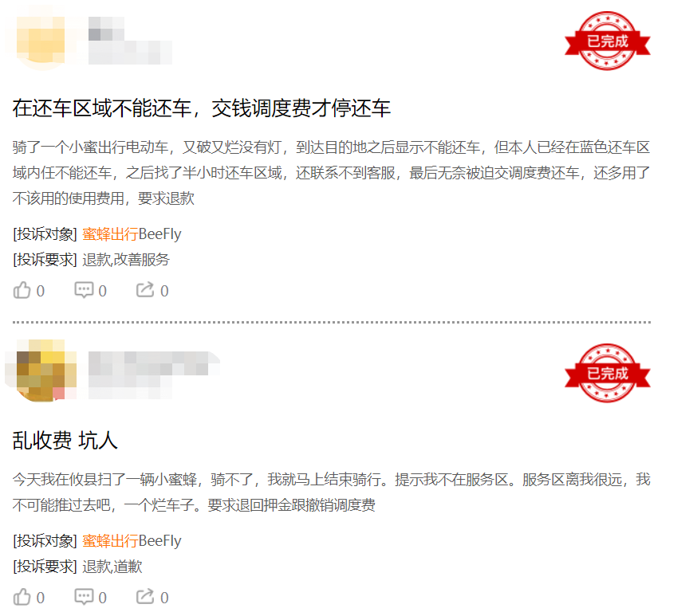Open second complaint body text about 攸县

pyautogui.click(x=331, y=492)
